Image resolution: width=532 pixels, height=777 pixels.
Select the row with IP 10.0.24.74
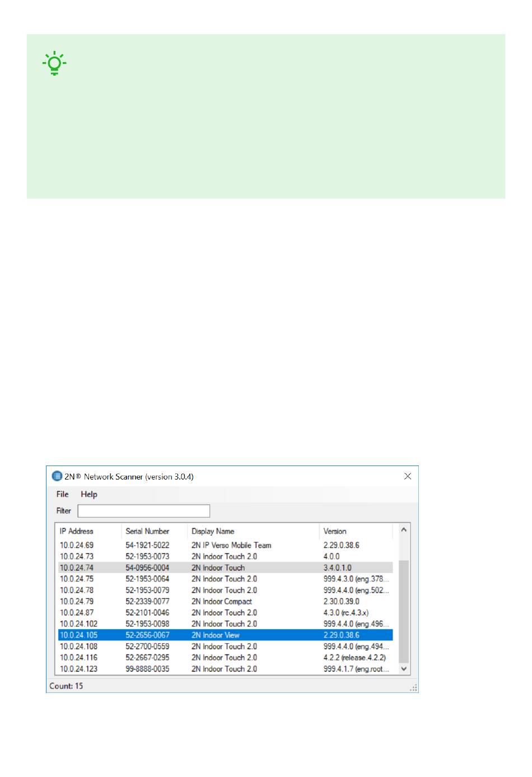pos(226,567)
